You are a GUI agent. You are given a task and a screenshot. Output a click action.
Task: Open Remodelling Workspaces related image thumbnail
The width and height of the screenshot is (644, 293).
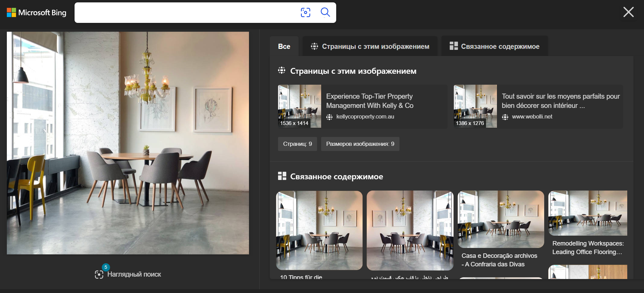click(588, 213)
